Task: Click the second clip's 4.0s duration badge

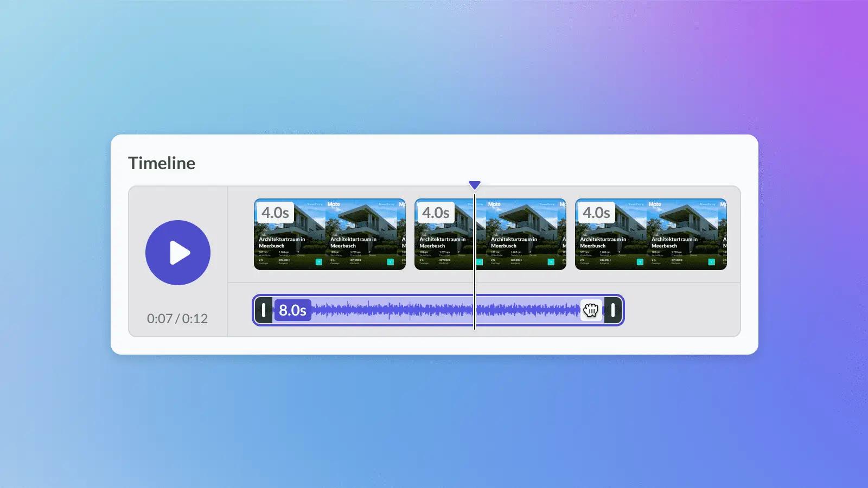Action: click(436, 213)
